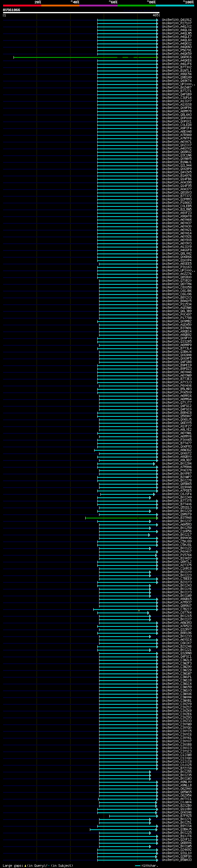
Task: Click the =100char. scale legend
Action: [147, 866]
